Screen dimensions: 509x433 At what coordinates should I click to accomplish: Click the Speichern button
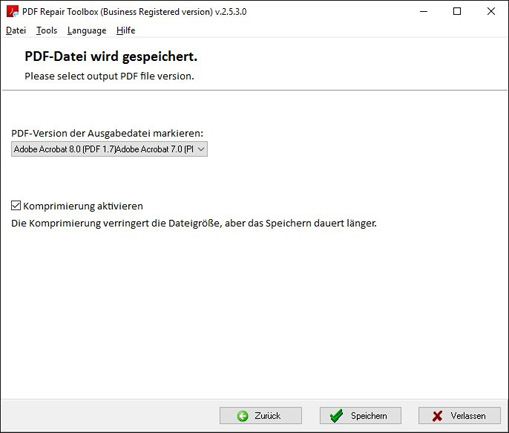click(x=360, y=416)
